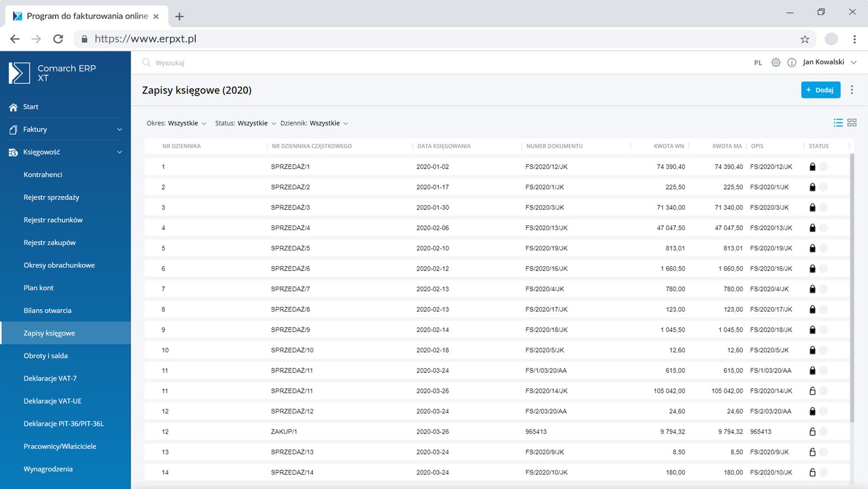Toggle status circle for FS/2020/5/JK row
The image size is (868, 489).
click(824, 350)
